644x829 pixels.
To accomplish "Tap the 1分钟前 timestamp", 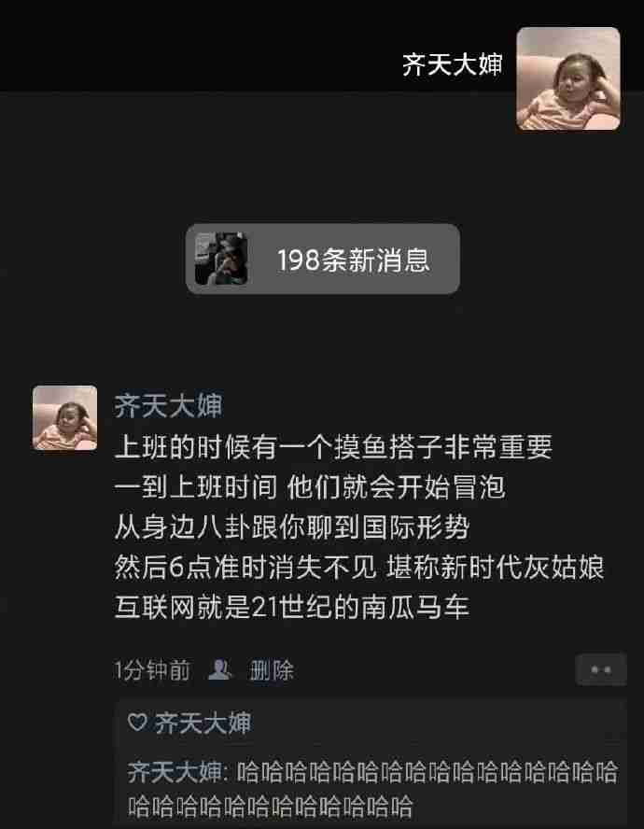I will [152, 670].
